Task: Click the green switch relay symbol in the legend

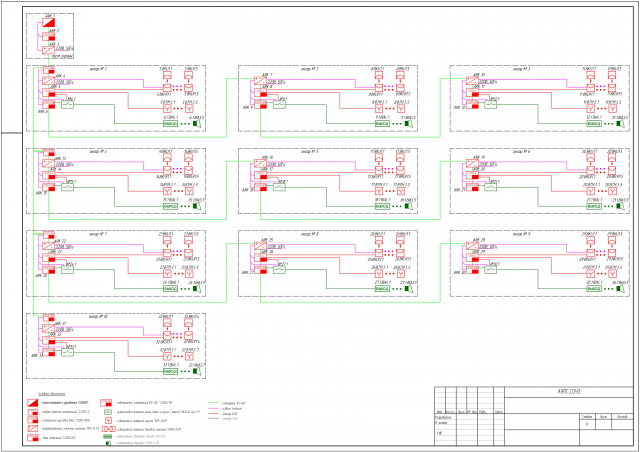Action: click(108, 412)
